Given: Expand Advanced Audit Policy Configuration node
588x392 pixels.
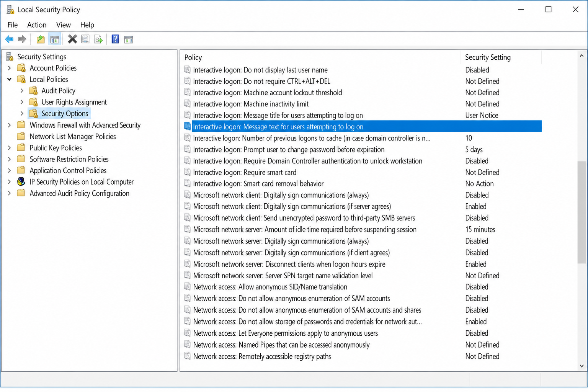Looking at the screenshot, I should pyautogui.click(x=10, y=193).
